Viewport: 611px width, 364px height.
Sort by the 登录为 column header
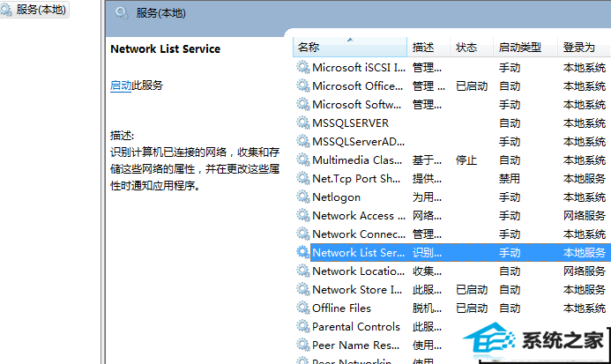(x=584, y=48)
